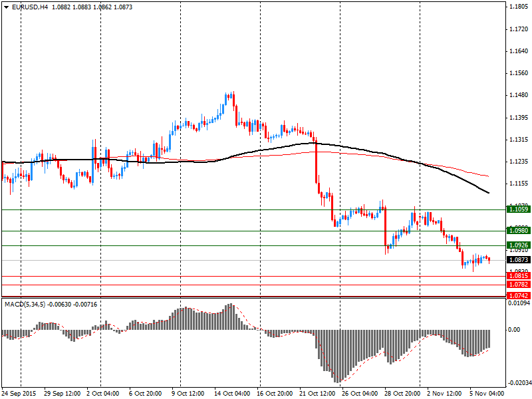Image resolution: width=532 pixels, height=399 pixels.
Task: Click the 16 Oct 20:00 time label
Action: [x=275, y=394]
